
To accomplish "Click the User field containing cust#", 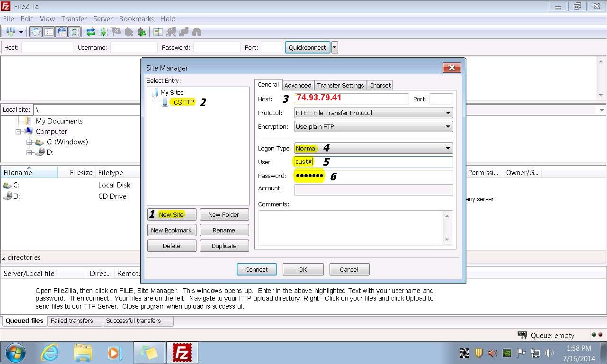I will (374, 162).
